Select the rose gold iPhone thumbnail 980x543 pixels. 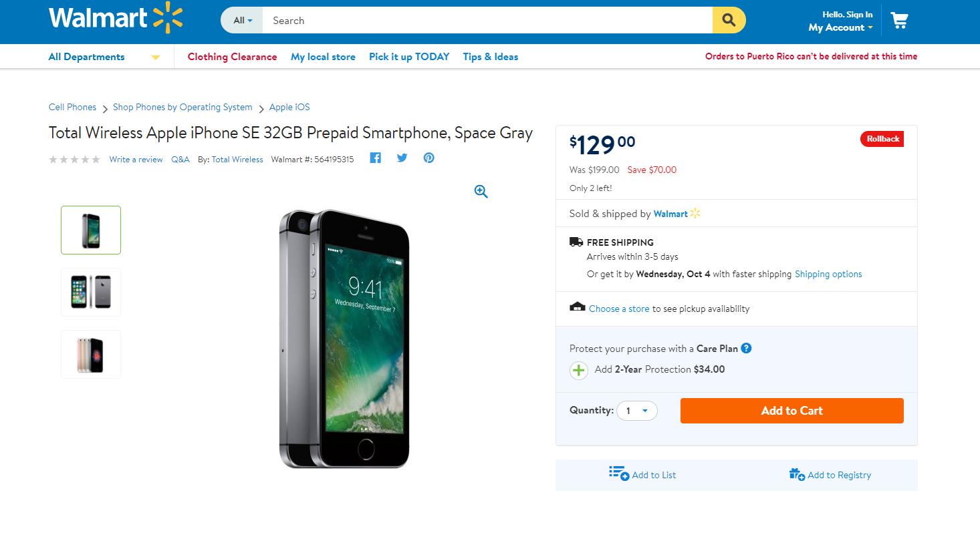pyautogui.click(x=91, y=354)
